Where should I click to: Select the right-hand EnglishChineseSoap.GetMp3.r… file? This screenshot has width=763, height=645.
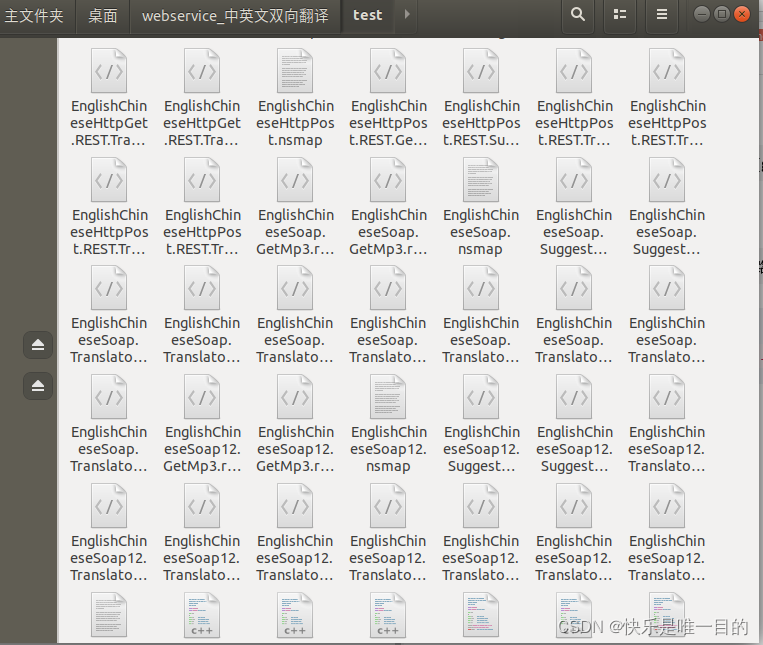[388, 207]
